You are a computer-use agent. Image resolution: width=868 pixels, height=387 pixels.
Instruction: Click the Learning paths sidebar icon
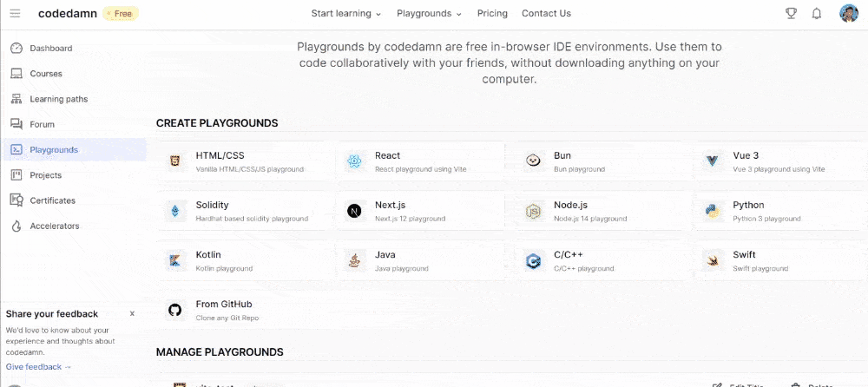[16, 99]
